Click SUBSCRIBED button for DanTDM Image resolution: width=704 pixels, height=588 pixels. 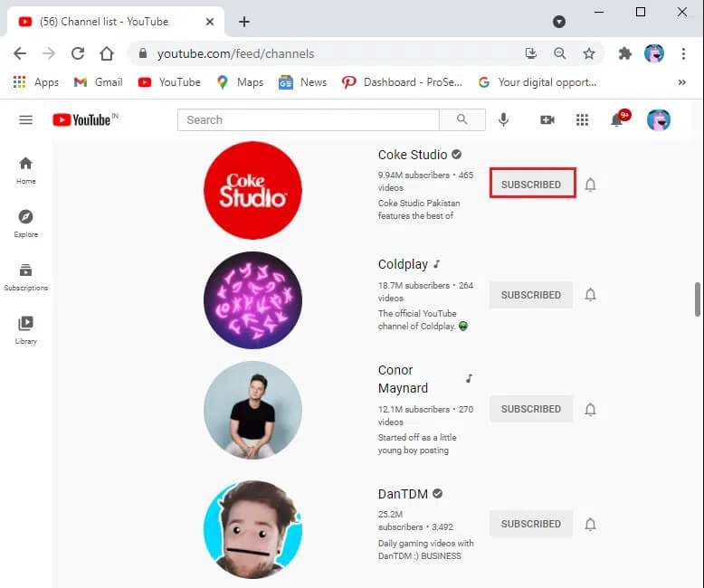pos(531,524)
